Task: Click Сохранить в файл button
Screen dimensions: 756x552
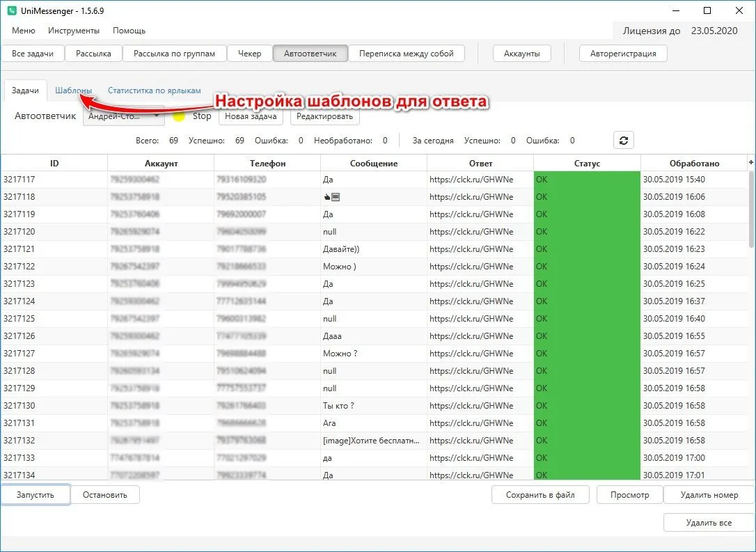Action: [x=540, y=495]
